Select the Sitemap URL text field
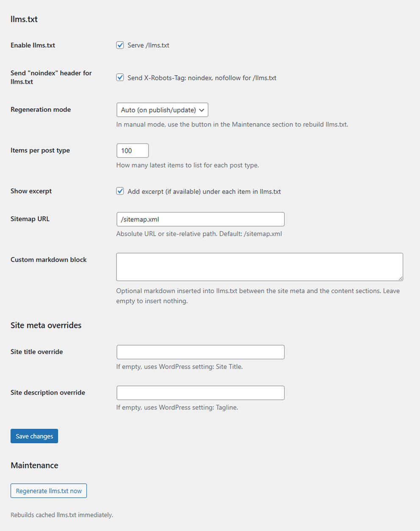 coord(200,219)
